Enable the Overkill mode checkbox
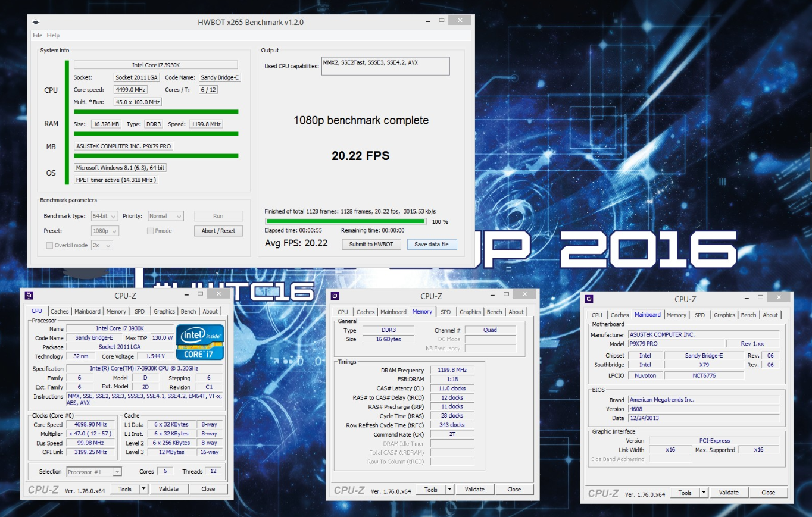The width and height of the screenshot is (812, 517). click(49, 245)
